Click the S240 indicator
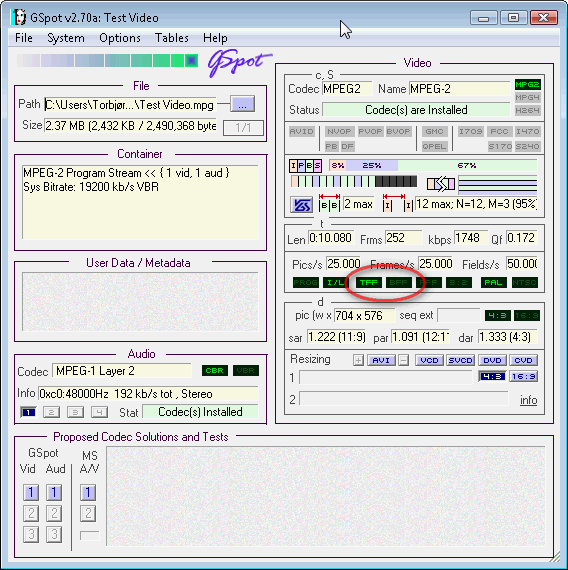568x570 pixels. point(528,146)
